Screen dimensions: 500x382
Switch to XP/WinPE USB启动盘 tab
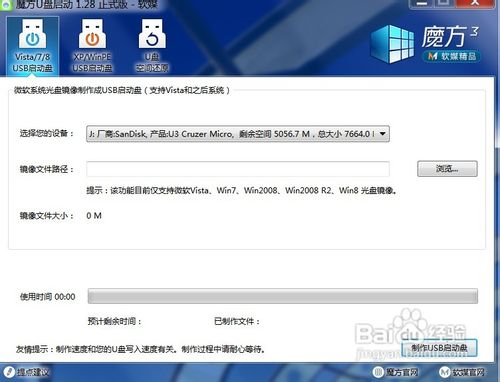(x=92, y=46)
